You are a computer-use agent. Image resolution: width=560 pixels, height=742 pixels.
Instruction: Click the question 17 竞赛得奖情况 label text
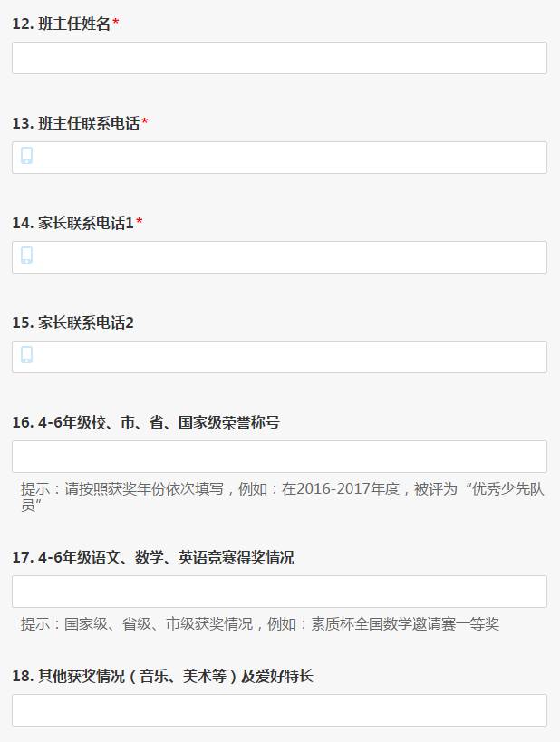[x=152, y=558]
